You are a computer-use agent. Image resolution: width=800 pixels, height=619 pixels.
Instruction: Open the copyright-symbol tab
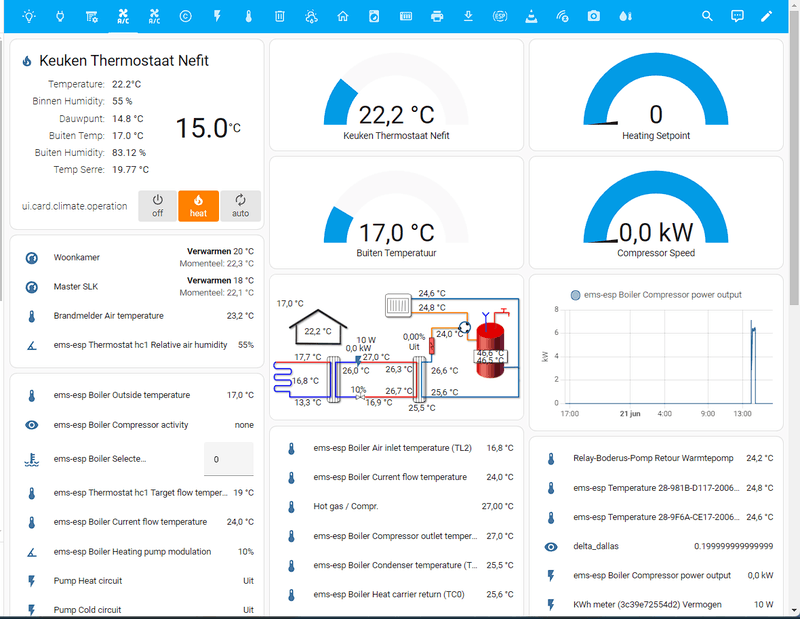(186, 16)
